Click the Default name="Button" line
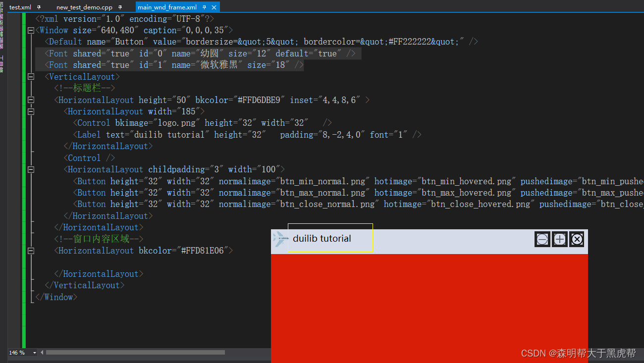Viewport: 644px width, 363px height. point(261,42)
